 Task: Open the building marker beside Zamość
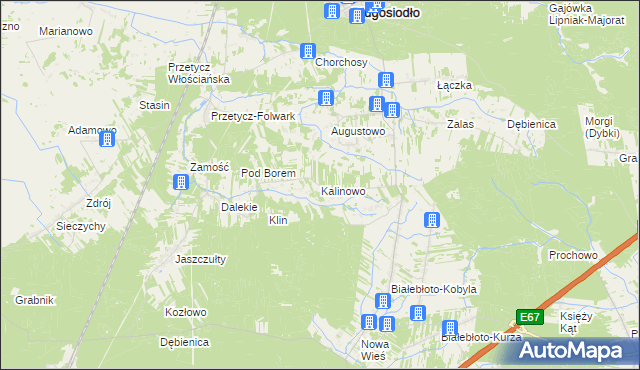coord(181,182)
